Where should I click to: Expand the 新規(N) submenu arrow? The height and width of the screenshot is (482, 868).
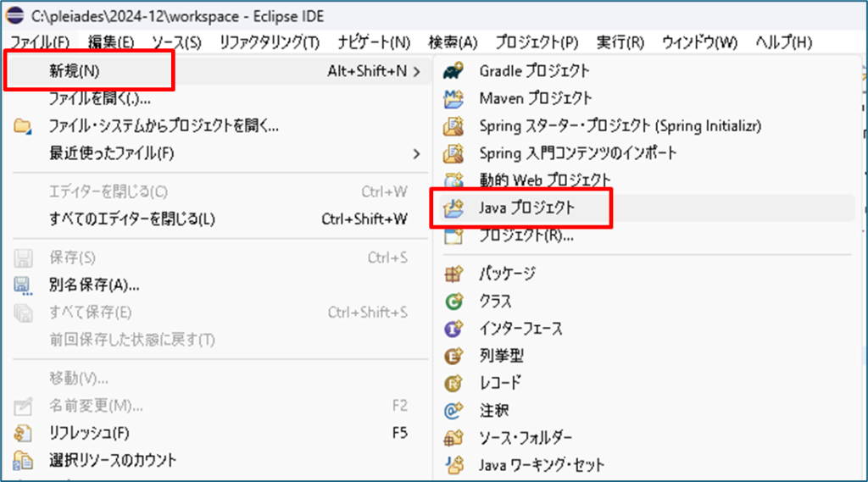416,72
